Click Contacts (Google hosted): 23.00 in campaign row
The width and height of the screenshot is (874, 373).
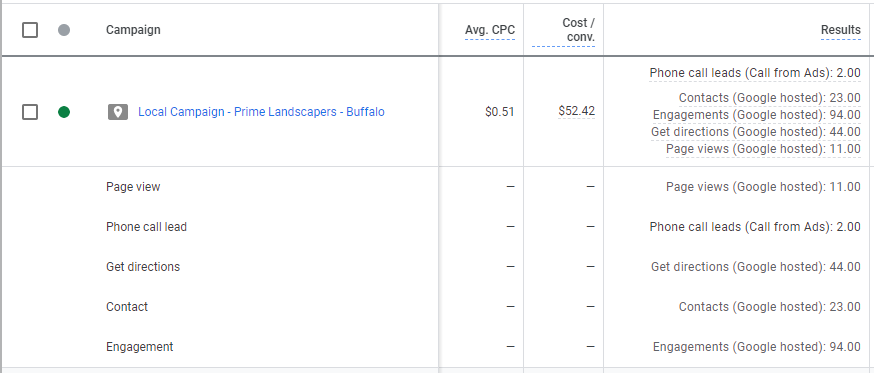tap(770, 98)
